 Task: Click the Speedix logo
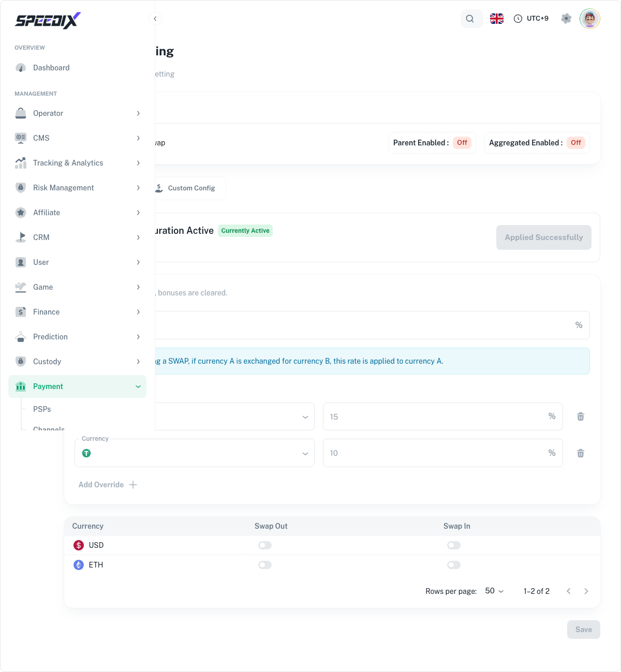48,20
